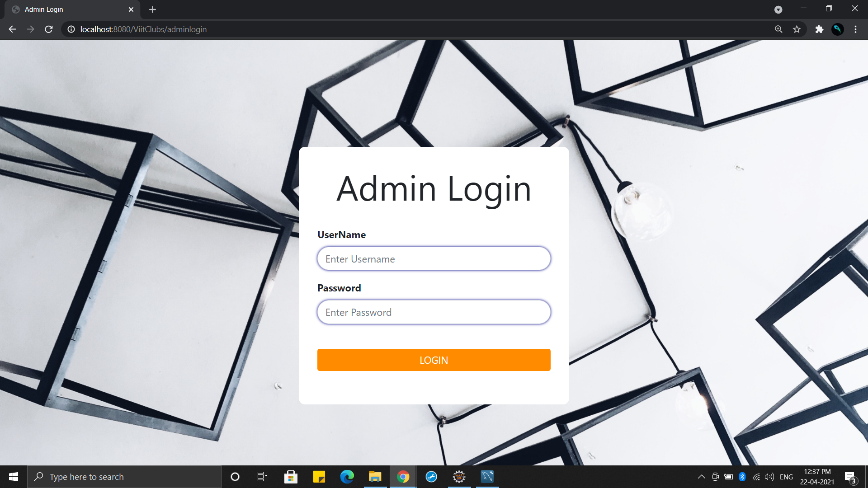Open Chrome's three-dot menu
Screen dimensions: 868x488
855,29
